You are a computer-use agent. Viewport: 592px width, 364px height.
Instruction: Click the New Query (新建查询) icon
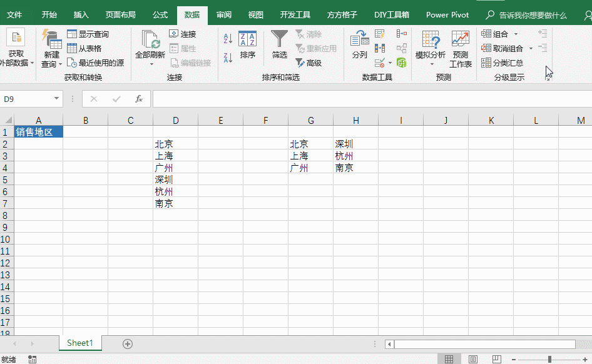51,39
